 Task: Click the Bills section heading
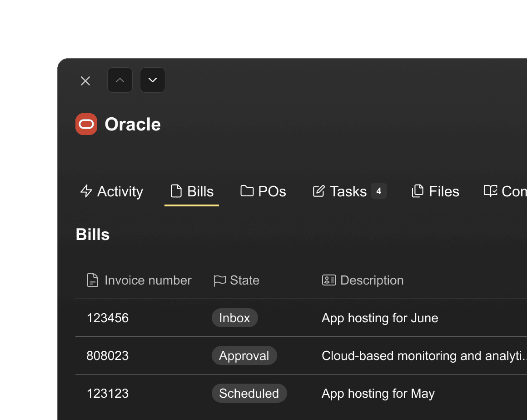pos(93,235)
